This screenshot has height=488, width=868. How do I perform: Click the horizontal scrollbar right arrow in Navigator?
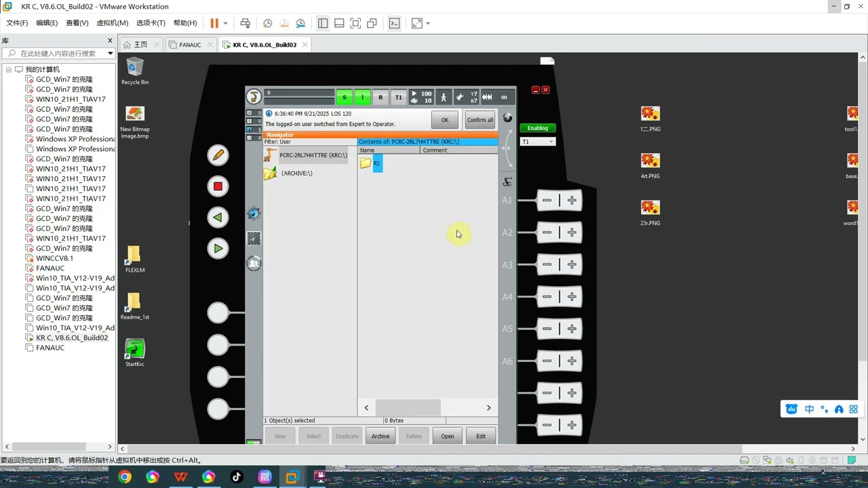[x=488, y=407]
